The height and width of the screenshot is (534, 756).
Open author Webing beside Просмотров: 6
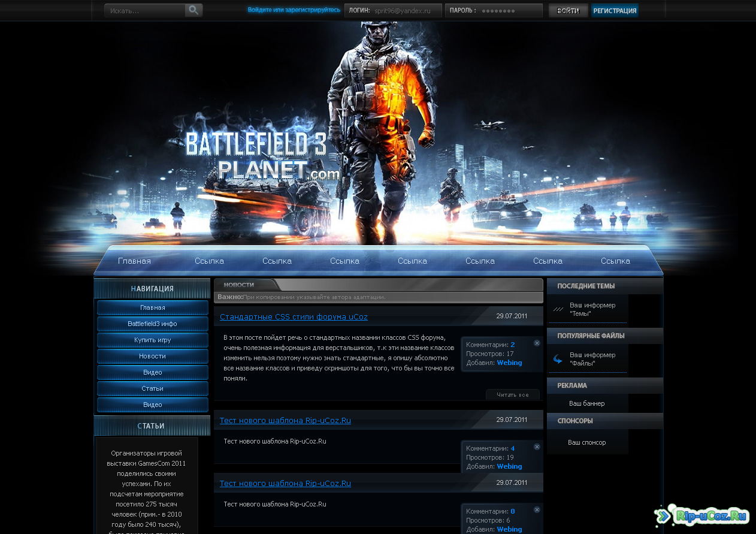[x=509, y=529]
